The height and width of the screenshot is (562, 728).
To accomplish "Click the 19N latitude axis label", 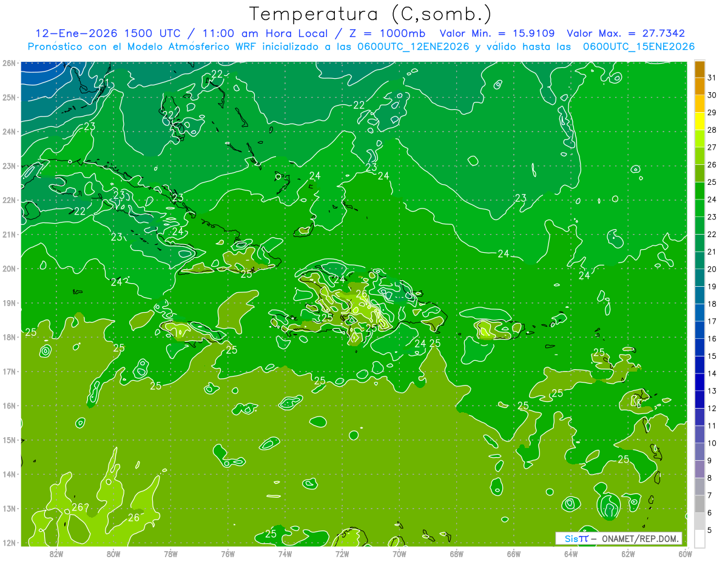I will tap(8, 303).
